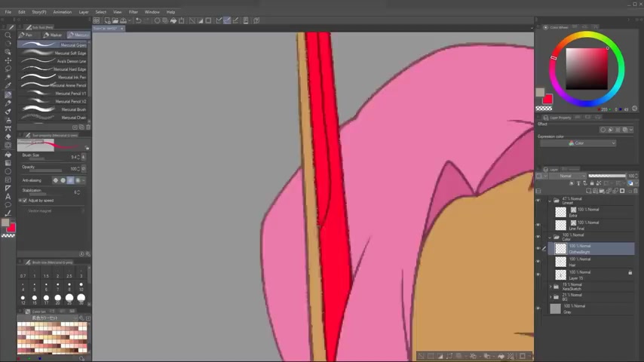The image size is (644, 362).
Task: Open the Expression color dropdown
Action: [578, 143]
